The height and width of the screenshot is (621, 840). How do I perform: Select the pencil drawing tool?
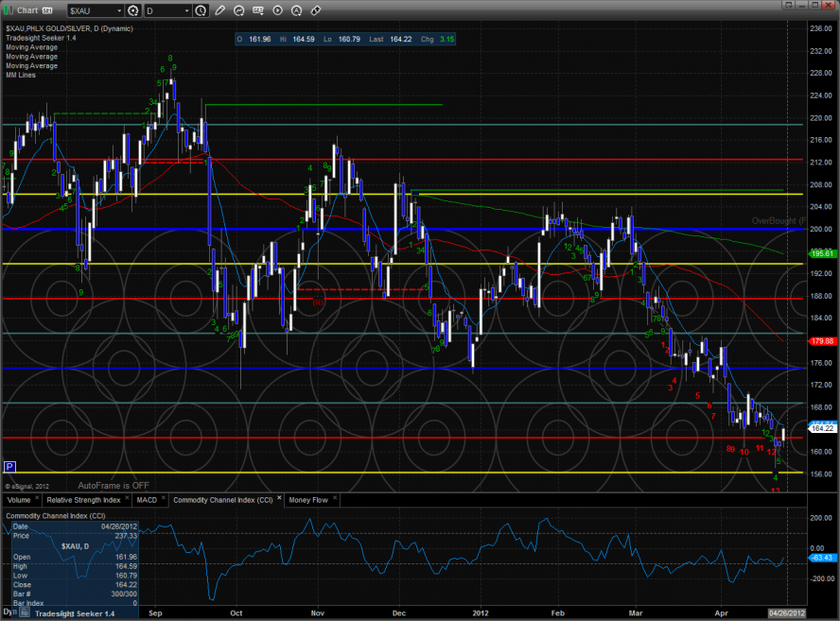(x=219, y=10)
